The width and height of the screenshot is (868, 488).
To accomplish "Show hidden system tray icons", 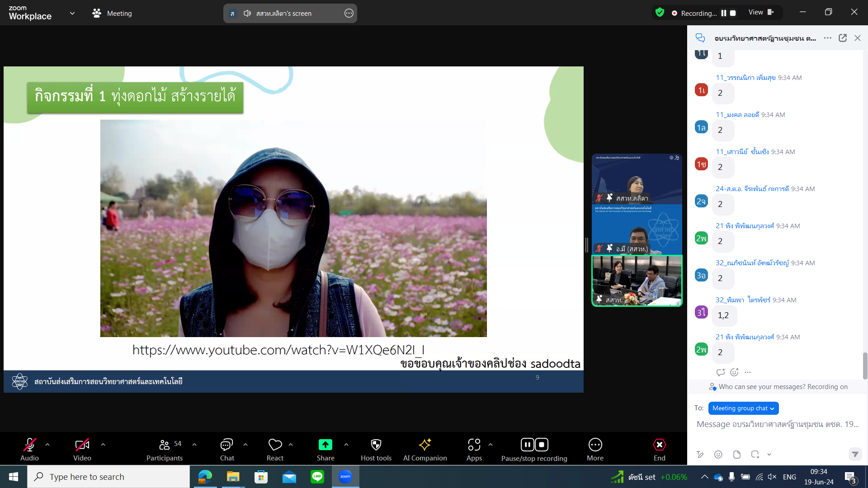I will point(704,477).
